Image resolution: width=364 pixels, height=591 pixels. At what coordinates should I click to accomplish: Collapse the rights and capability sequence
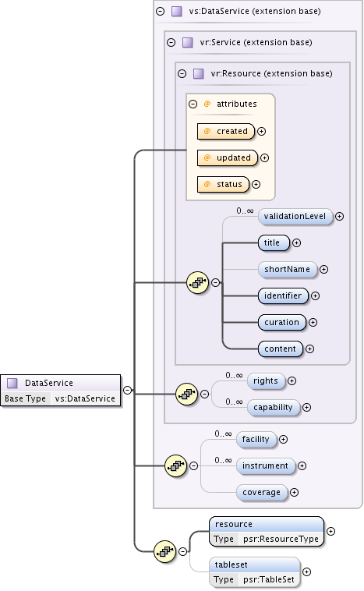click(x=205, y=395)
